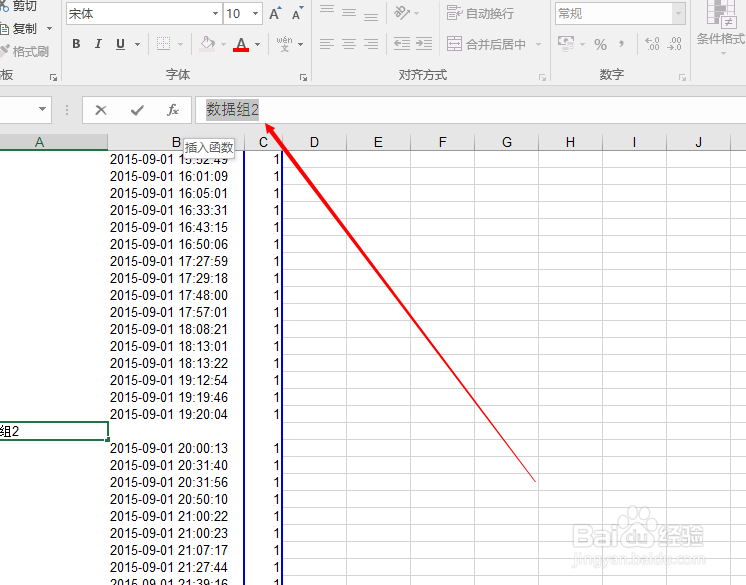Screen dimensions: 746x585
Task: Select column D header
Action: [x=314, y=142]
